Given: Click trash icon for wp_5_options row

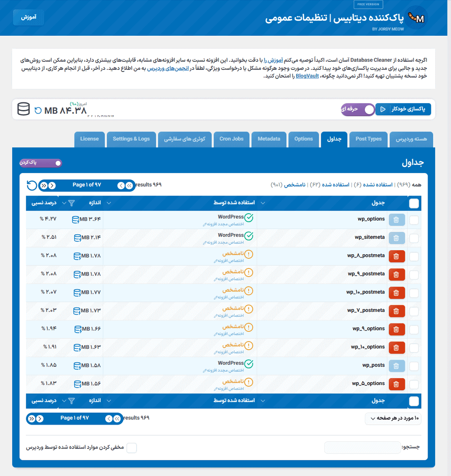Looking at the screenshot, I should [x=396, y=384].
